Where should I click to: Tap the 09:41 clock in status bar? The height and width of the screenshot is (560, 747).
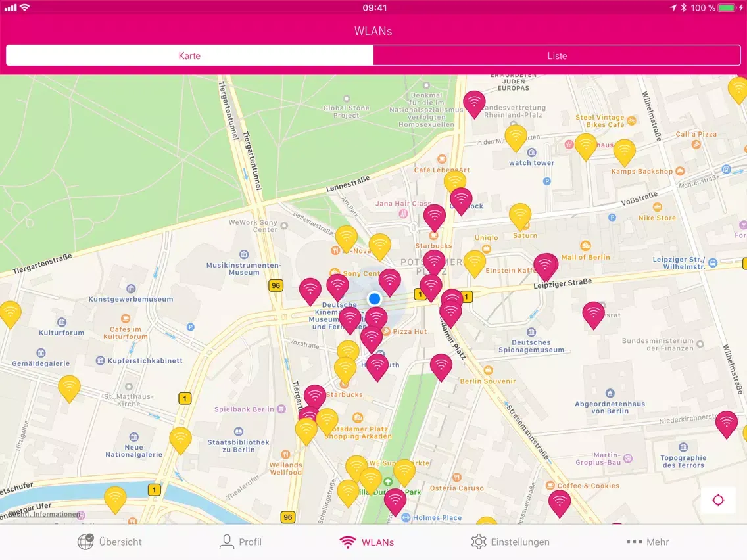(374, 8)
